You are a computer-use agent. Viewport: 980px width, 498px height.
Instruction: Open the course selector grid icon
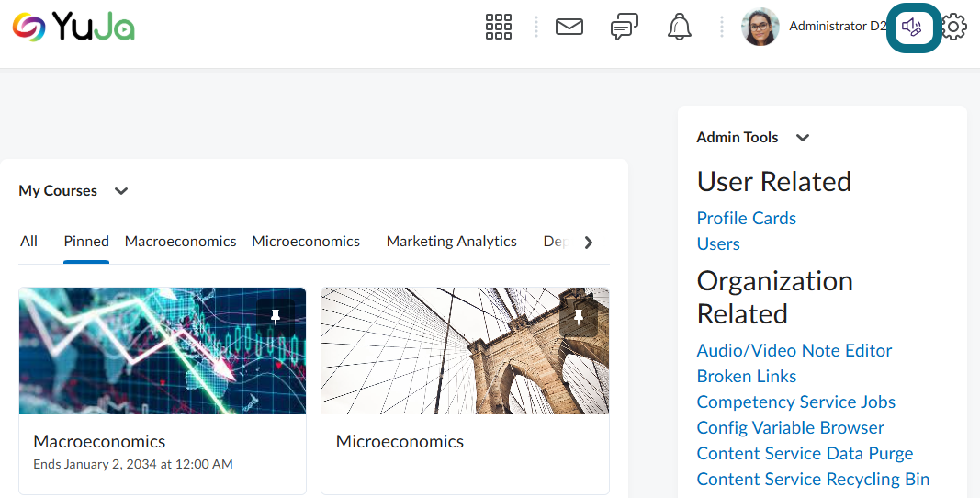(x=499, y=27)
